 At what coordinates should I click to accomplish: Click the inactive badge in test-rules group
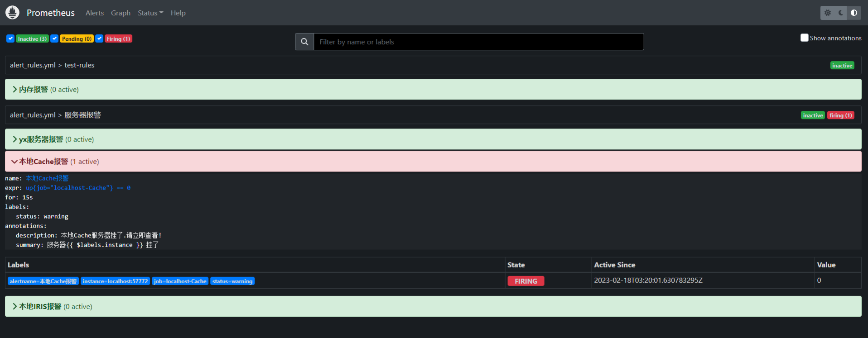842,66
